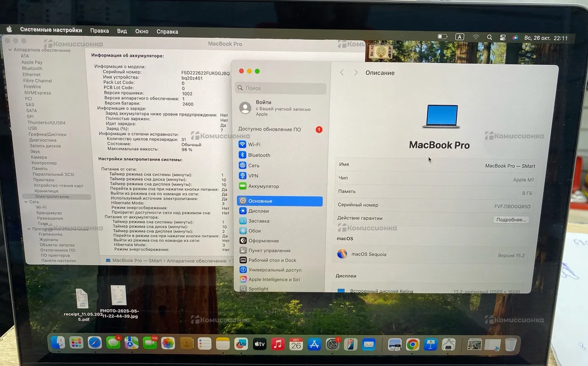Open Пункт управления settings
The image size is (588, 366).
269,251
